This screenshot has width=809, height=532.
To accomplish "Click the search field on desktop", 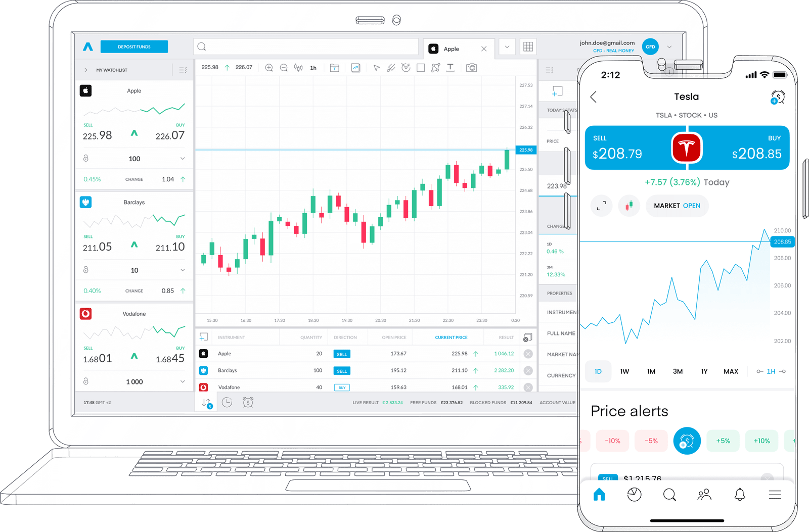I will pos(306,46).
